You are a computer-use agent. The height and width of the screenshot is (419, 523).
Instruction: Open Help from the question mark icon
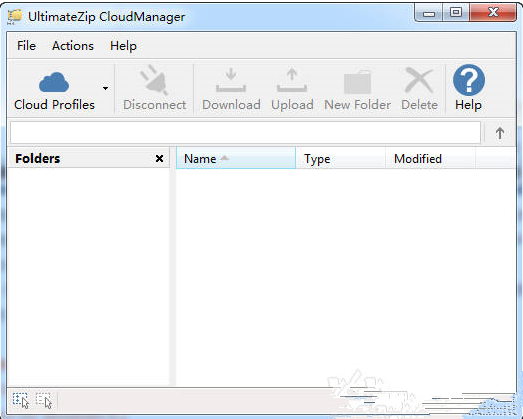tap(469, 80)
